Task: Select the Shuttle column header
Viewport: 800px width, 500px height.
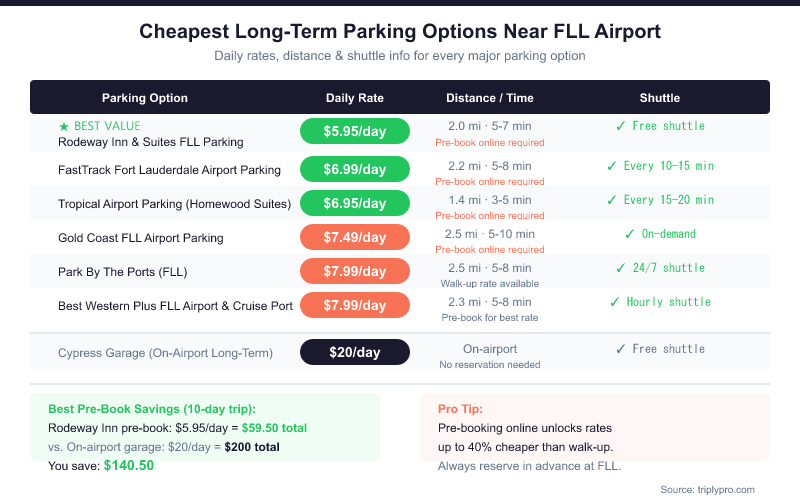Action: point(660,98)
